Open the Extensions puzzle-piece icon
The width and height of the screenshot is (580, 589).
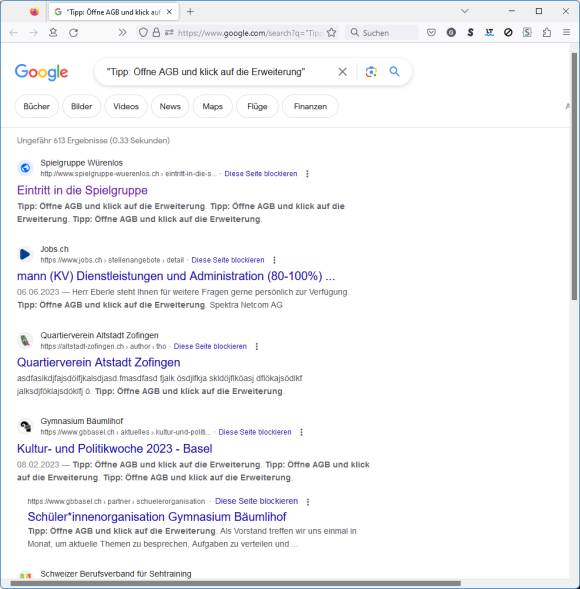click(547, 33)
